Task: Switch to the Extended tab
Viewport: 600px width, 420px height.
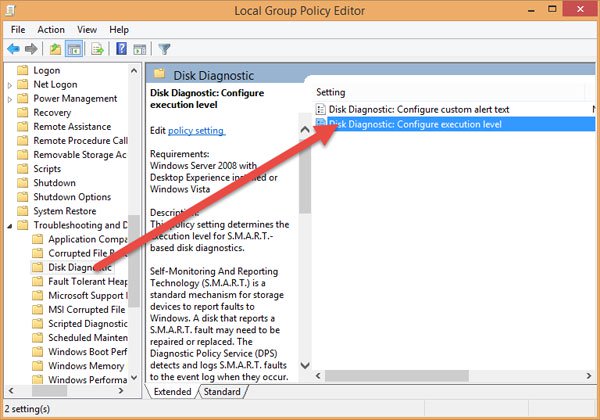Action: (x=172, y=392)
